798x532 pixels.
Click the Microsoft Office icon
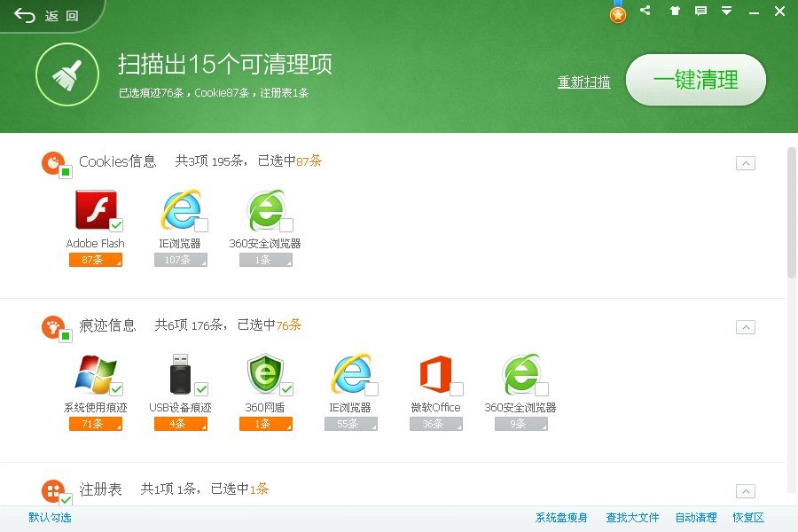436,374
